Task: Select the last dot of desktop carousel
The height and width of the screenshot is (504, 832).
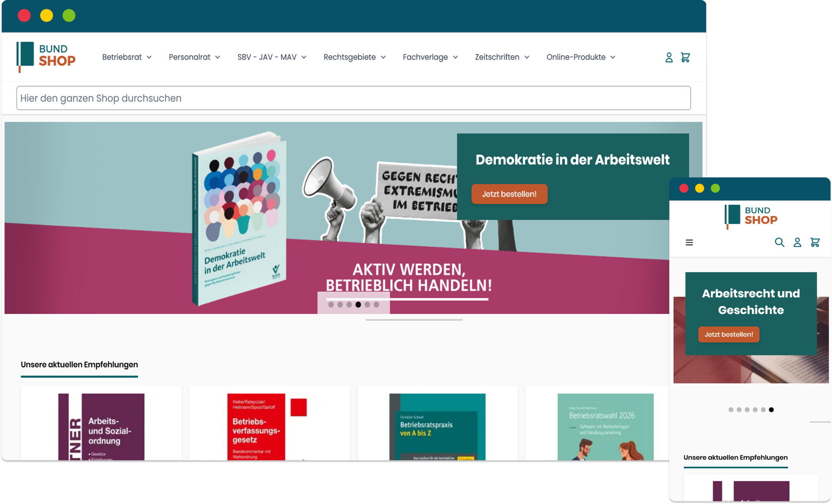Action: coord(376,305)
